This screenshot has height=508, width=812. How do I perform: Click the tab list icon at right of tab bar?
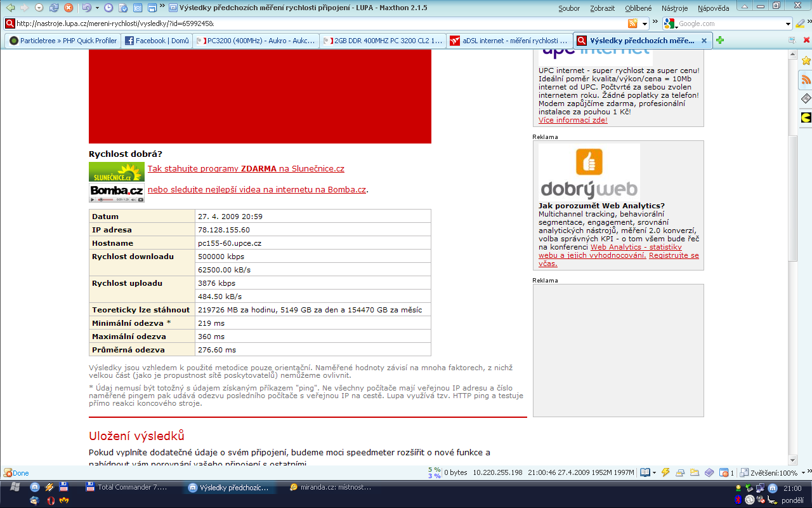[792, 40]
